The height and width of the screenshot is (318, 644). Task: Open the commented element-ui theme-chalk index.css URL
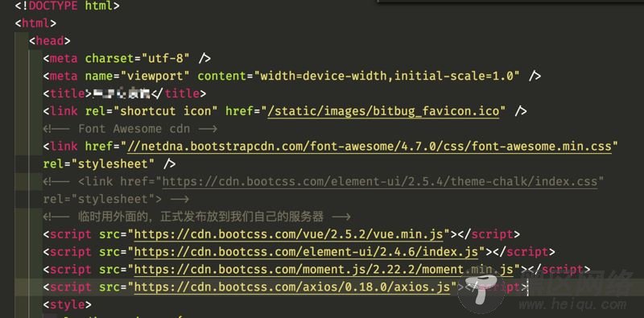[380, 181]
